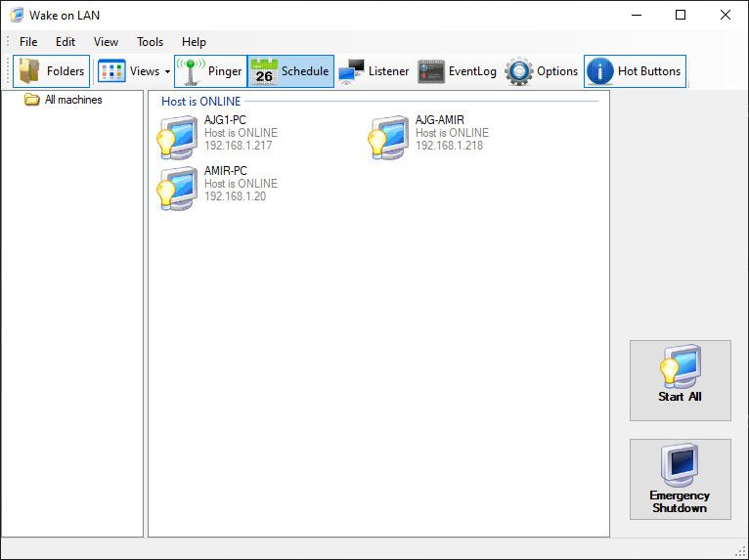749x560 pixels.
Task: Select the AJG1-PC computer icon
Action: (177, 137)
